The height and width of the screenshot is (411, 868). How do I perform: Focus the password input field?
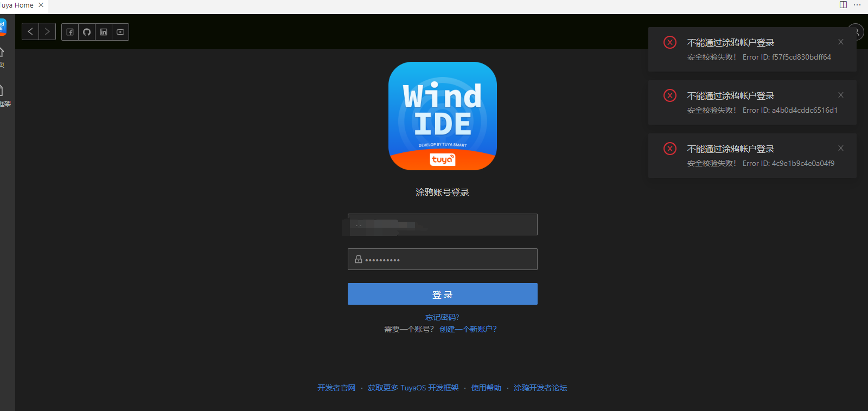(443, 259)
